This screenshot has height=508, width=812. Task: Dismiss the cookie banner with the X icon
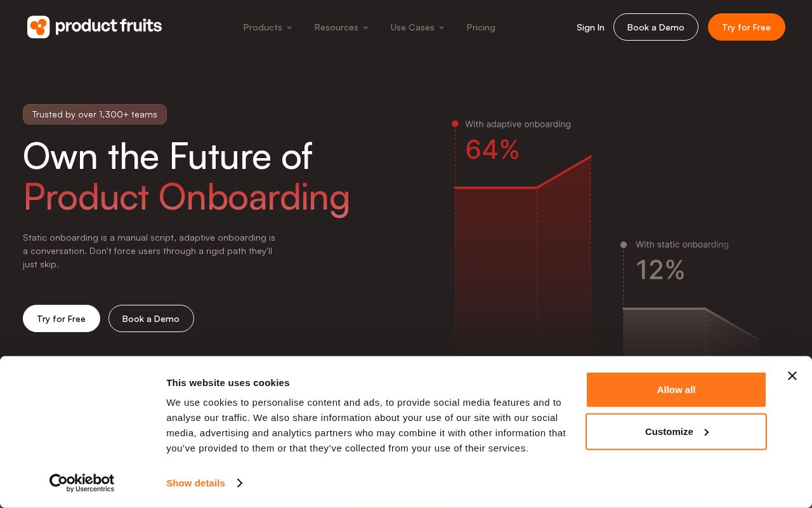pos(792,375)
